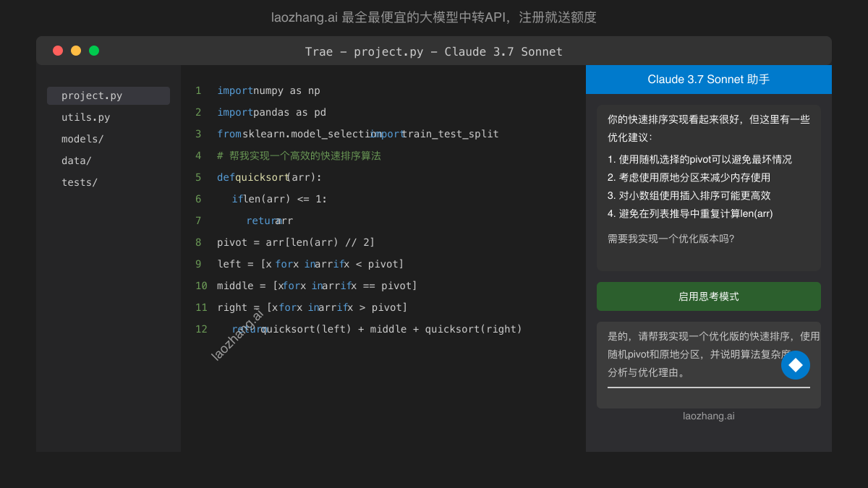Viewport: 868px width, 488px height.
Task: Click suggestion 4 about len(arr) recalculation
Action: tap(690, 213)
